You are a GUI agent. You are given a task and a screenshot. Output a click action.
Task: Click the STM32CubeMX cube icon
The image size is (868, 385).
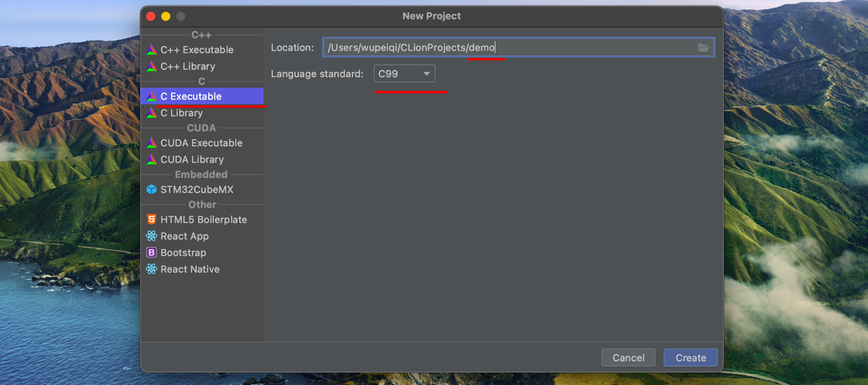(x=151, y=190)
